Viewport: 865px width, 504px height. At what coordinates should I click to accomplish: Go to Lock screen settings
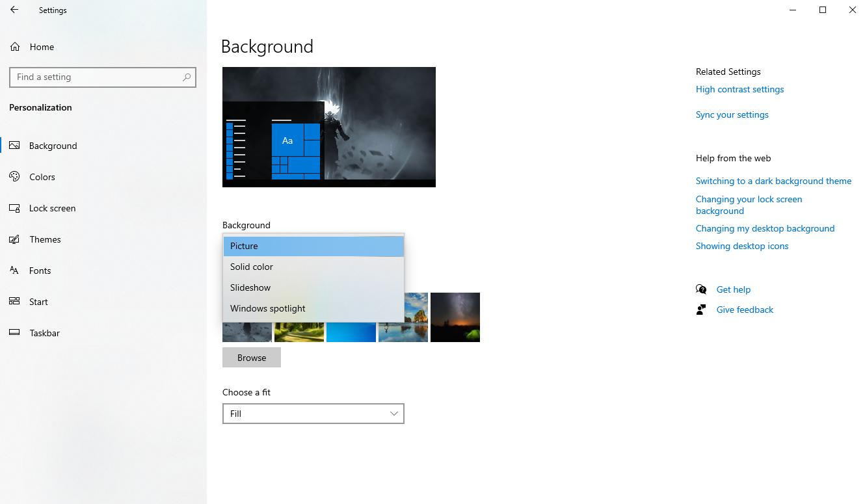tap(103, 208)
